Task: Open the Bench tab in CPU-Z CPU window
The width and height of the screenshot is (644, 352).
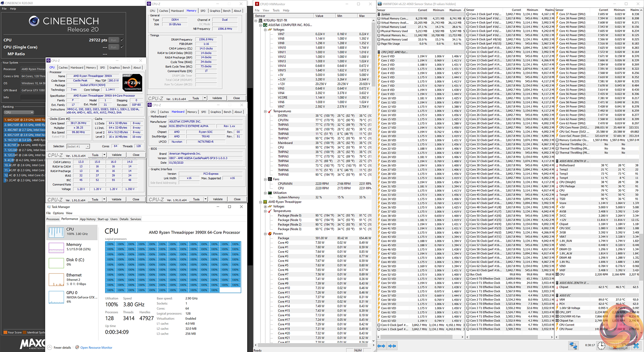Action: pos(126,67)
